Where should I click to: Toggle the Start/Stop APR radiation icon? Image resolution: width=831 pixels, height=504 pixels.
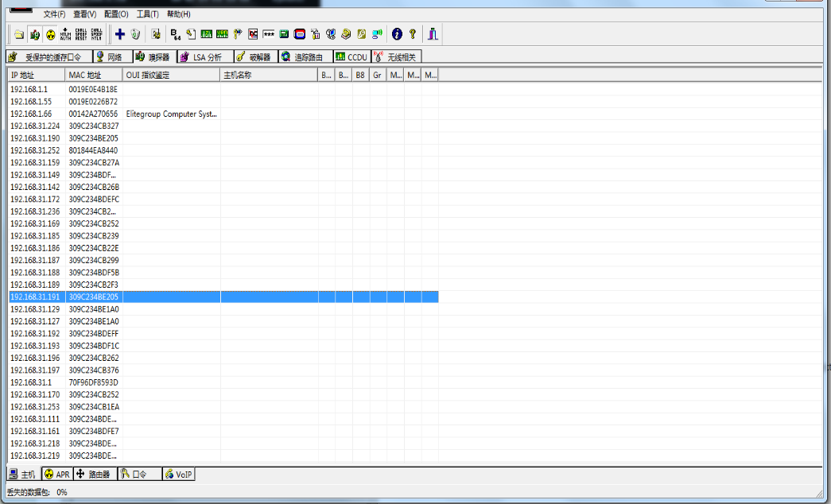pos(50,34)
